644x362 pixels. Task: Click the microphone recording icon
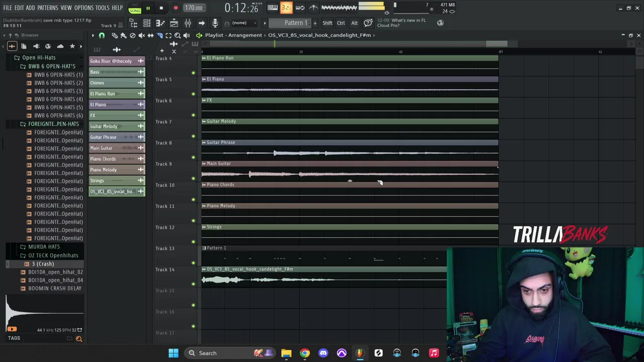(215, 23)
